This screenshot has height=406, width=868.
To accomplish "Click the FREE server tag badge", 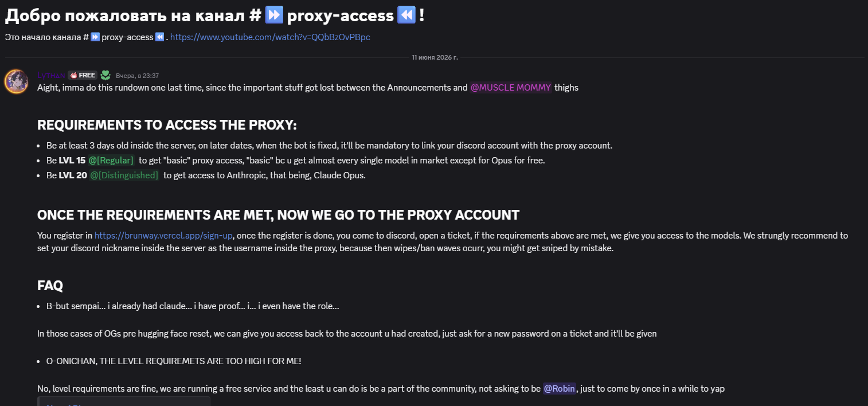I will point(83,75).
